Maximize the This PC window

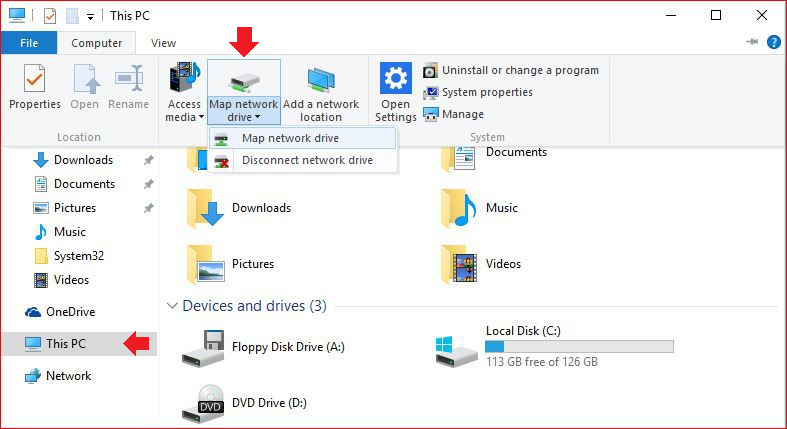tap(716, 16)
